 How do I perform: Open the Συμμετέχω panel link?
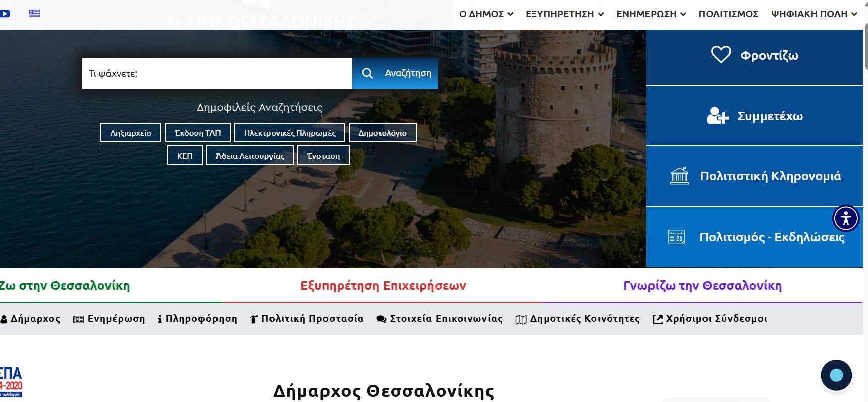755,116
